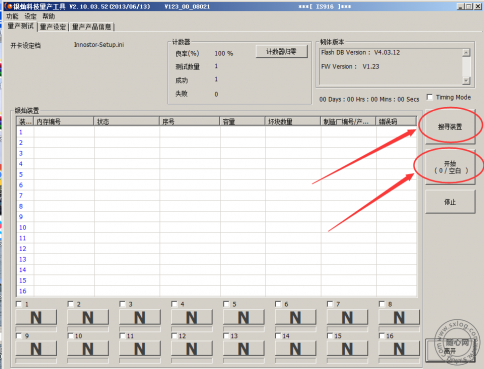Click the 停止 stop button
Screen dimensions: 484x369
click(x=450, y=202)
